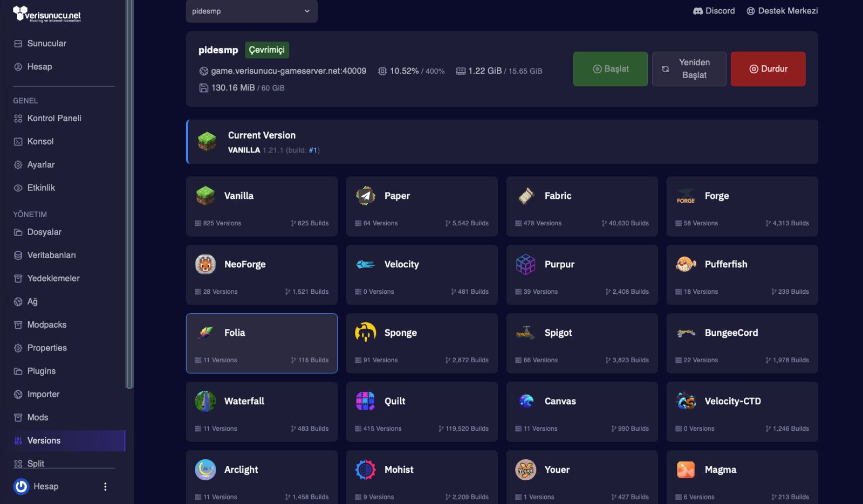Click the Paper airplane icon
The height and width of the screenshot is (504, 863).
pos(366,196)
